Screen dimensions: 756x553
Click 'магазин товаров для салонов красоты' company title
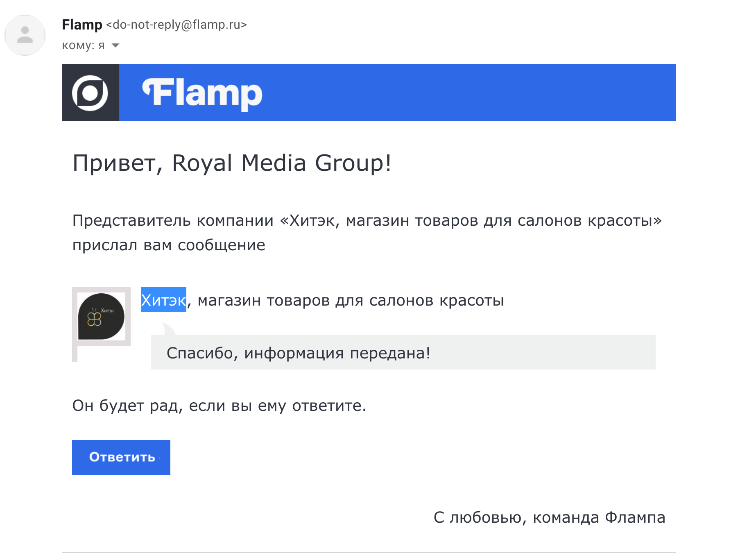click(351, 300)
